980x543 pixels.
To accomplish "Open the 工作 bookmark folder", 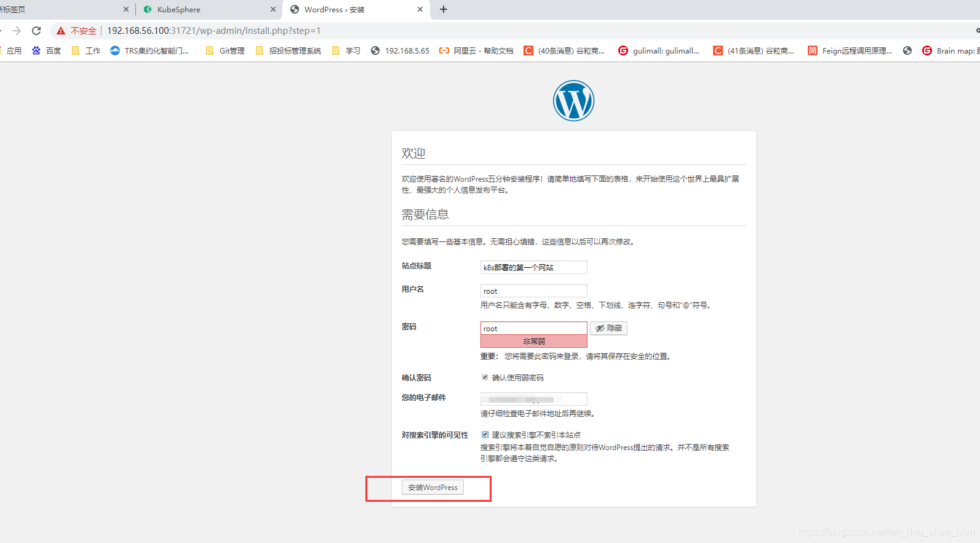I will 86,50.
